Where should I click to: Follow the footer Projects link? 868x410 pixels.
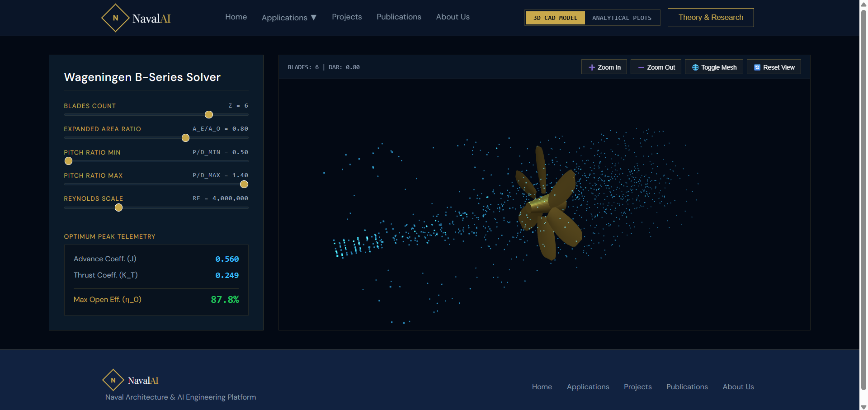(x=637, y=386)
